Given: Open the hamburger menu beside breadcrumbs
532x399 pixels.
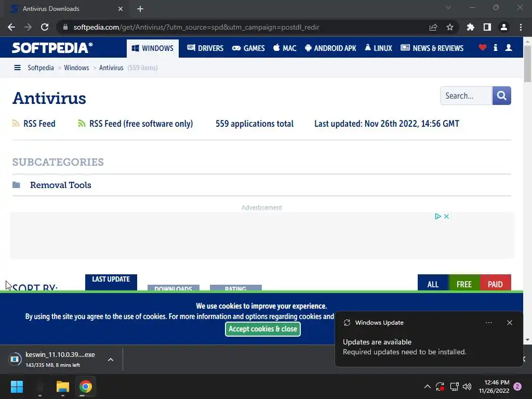Looking at the screenshot, I should point(17,68).
